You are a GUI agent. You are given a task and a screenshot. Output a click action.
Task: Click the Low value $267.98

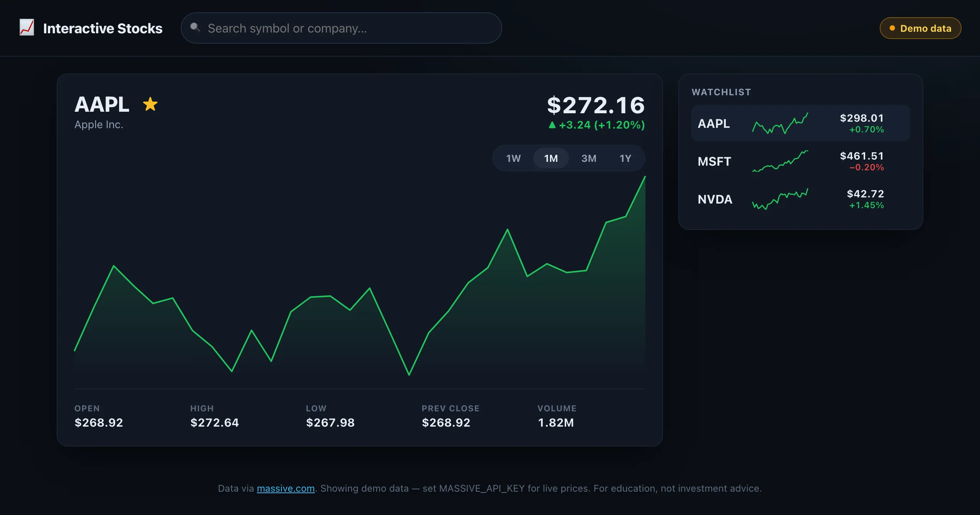click(x=330, y=422)
